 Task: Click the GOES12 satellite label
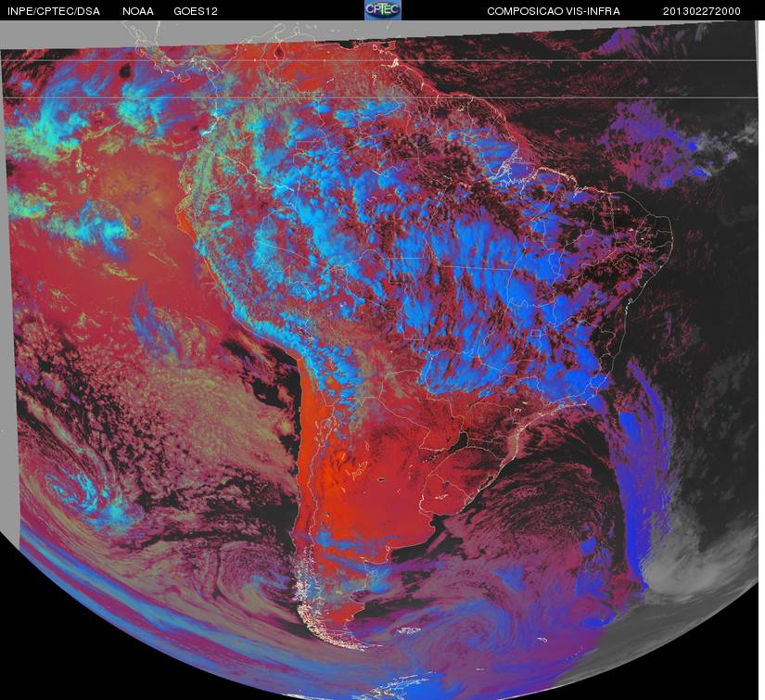coord(196,11)
